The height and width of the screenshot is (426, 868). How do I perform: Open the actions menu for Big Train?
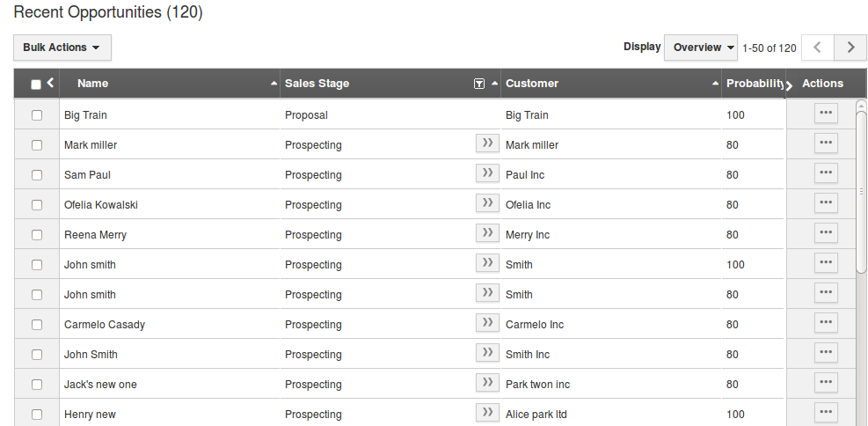(826, 113)
